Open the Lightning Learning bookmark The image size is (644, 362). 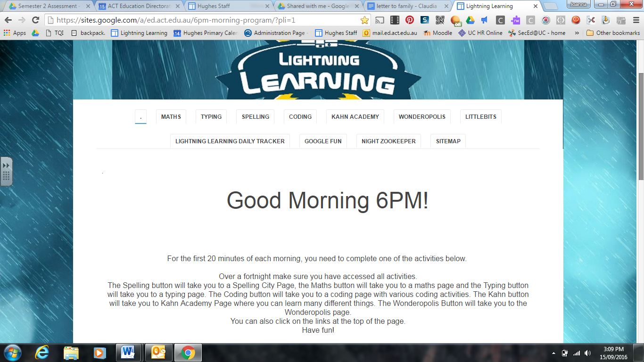pos(139,33)
